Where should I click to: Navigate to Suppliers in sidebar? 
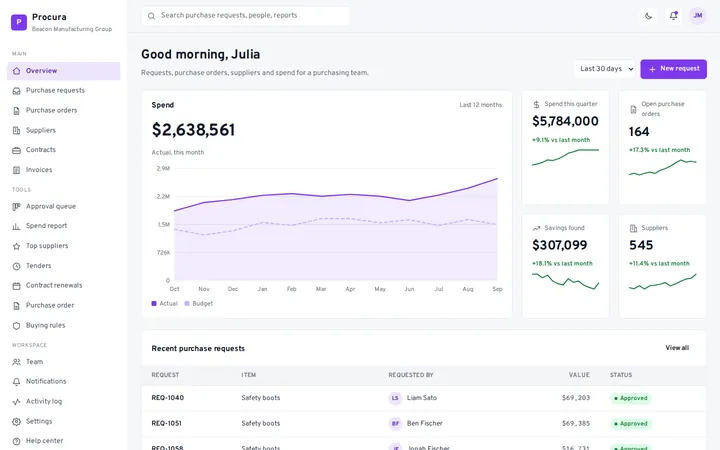click(x=64, y=130)
